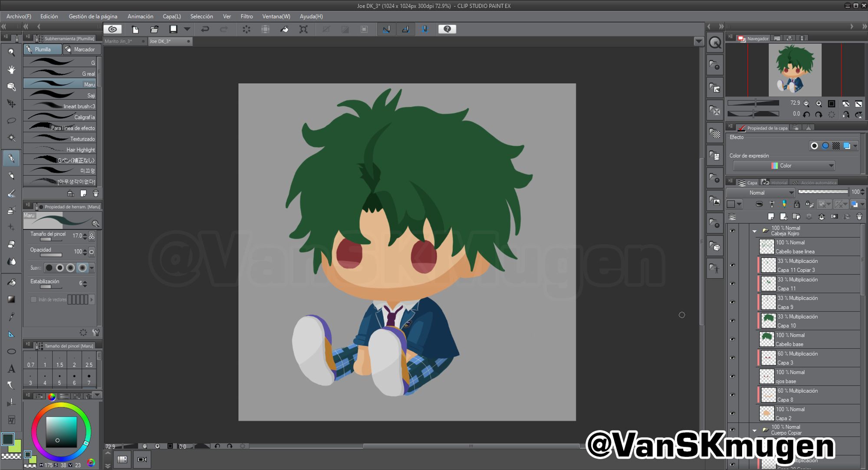Open the canvas tab list dropdown

pyautogui.click(x=699, y=41)
